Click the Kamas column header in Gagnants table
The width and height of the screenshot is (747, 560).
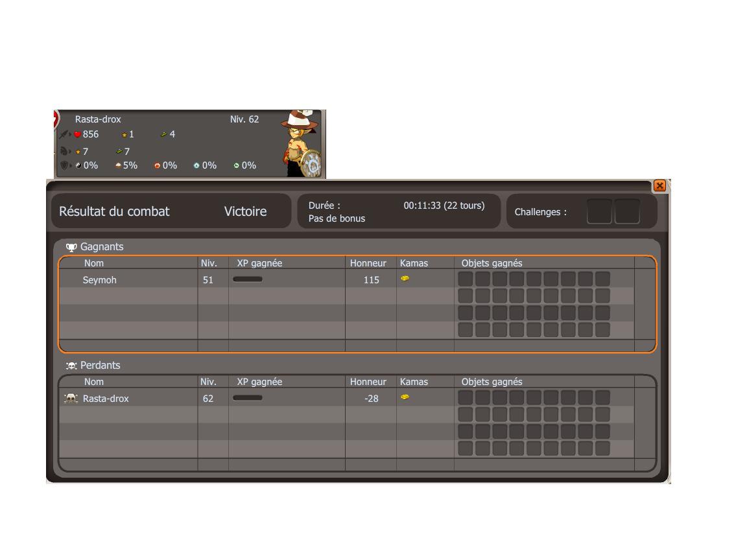[x=414, y=263]
